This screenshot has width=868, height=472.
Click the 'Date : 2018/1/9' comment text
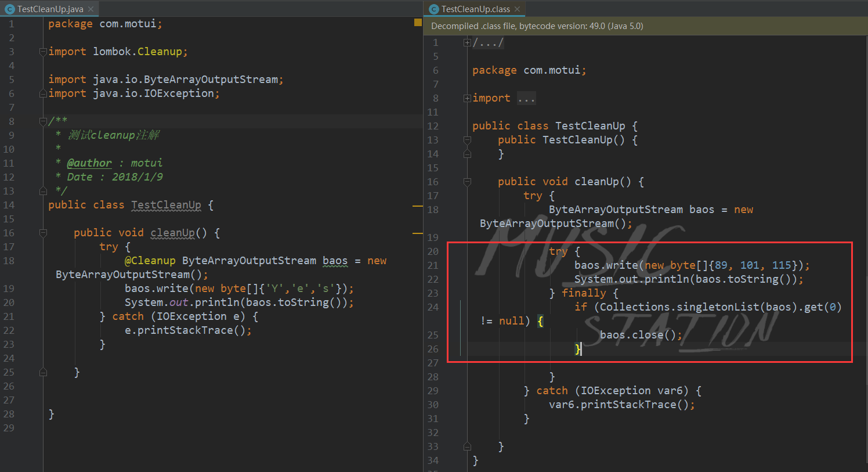coord(115,177)
